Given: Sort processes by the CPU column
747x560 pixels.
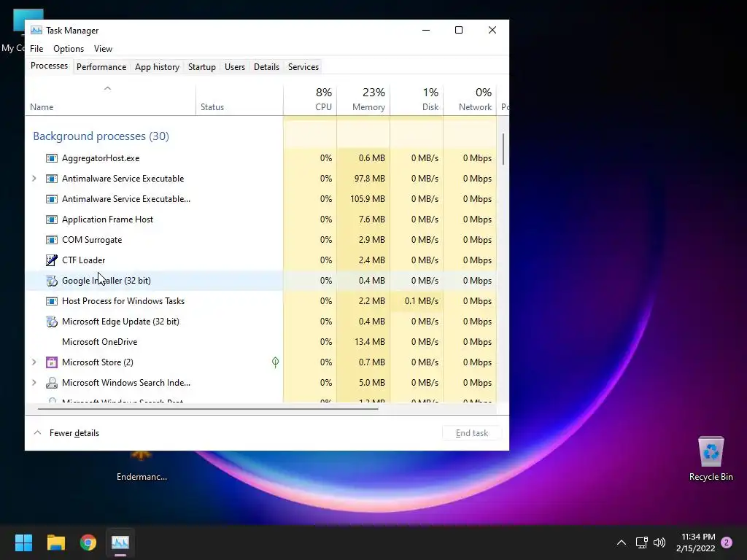Looking at the screenshot, I should click(310, 99).
